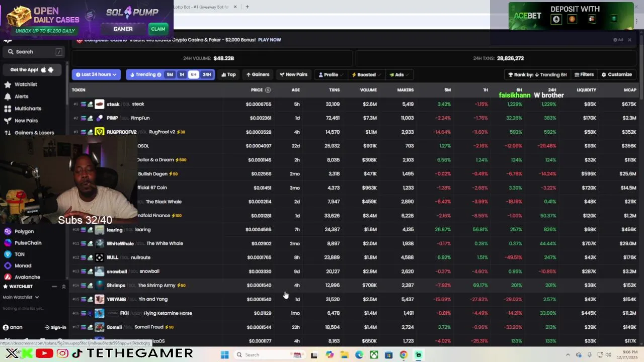
Task: Switch to New Pairs tab
Action: tap(293, 74)
